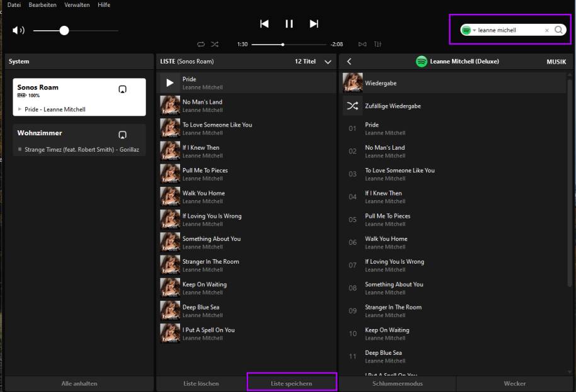The height and width of the screenshot is (392, 576).
Task: Open Schlummermodus sleep timer
Action: 397,384
